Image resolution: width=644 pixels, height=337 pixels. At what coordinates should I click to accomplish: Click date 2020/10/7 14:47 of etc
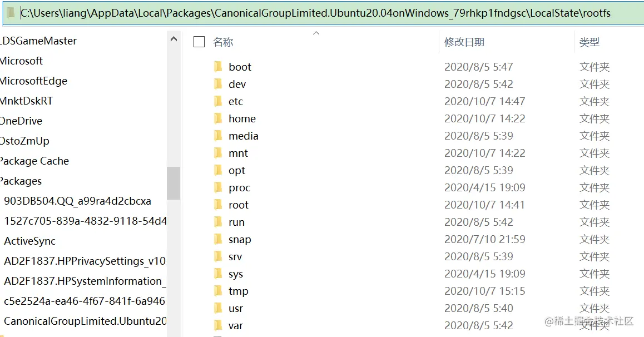484,101
